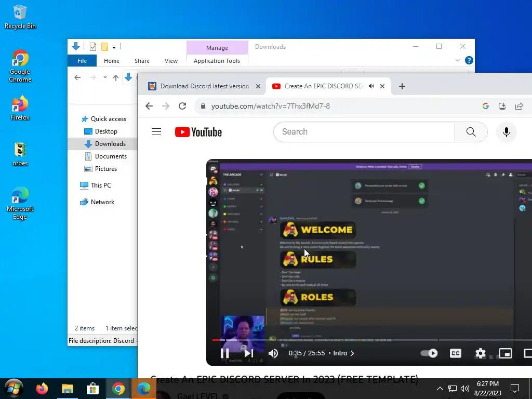Go back in the browser
The height and width of the screenshot is (399, 532).
[x=149, y=106]
